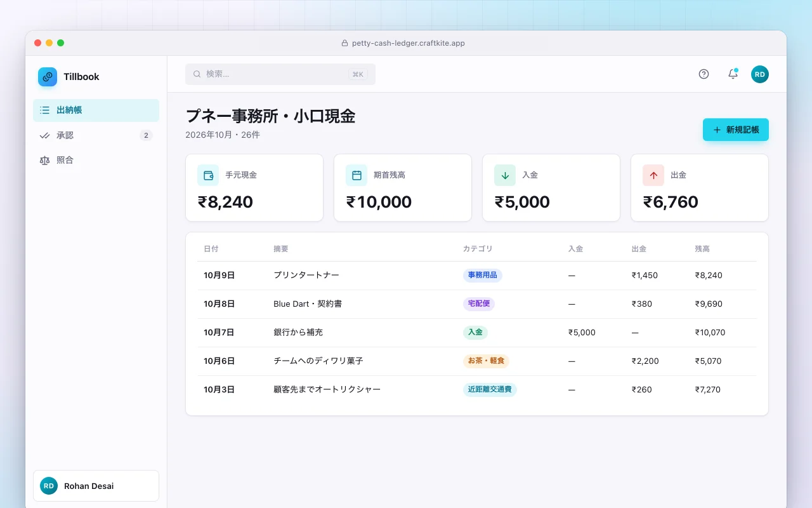This screenshot has width=812, height=508.
Task: Open the RD avatar in top bar
Action: tap(760, 74)
